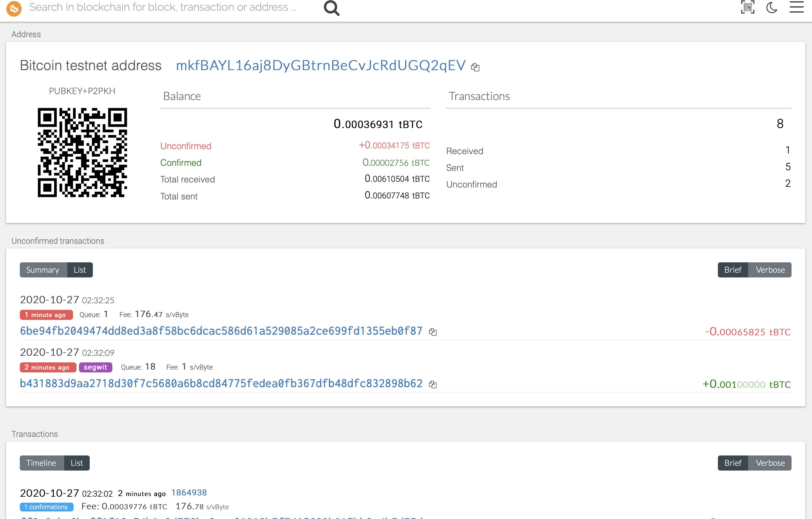
Task: Click the magnifying glass search icon
Action: point(331,8)
